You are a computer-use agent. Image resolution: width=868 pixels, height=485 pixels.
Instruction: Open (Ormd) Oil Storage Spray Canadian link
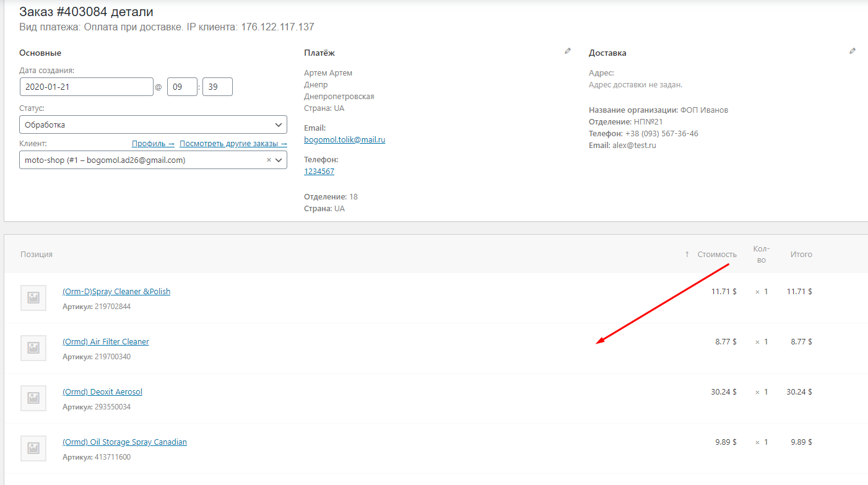click(x=124, y=442)
